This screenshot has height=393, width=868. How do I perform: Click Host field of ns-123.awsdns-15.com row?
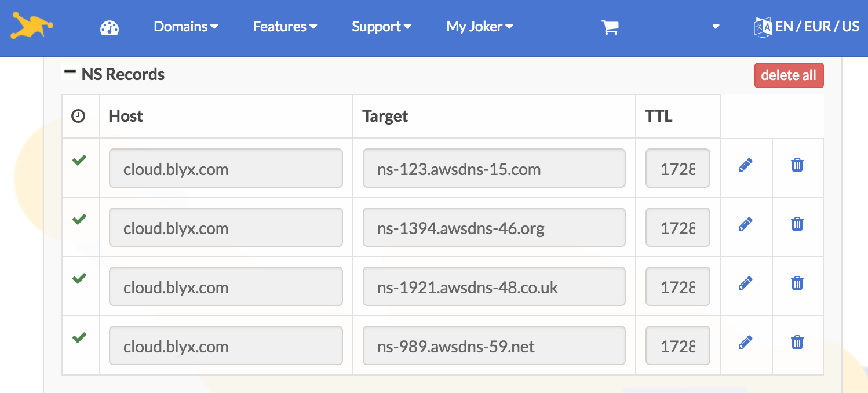[226, 169]
